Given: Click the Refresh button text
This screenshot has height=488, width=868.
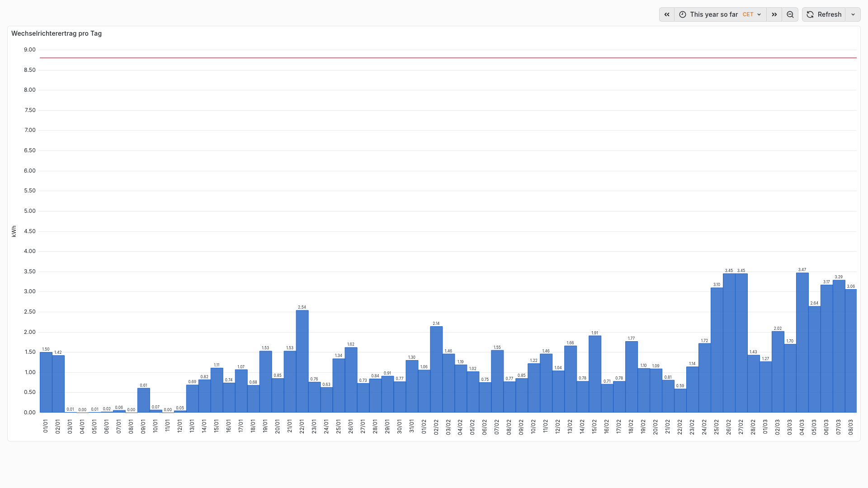Looking at the screenshot, I should (830, 14).
